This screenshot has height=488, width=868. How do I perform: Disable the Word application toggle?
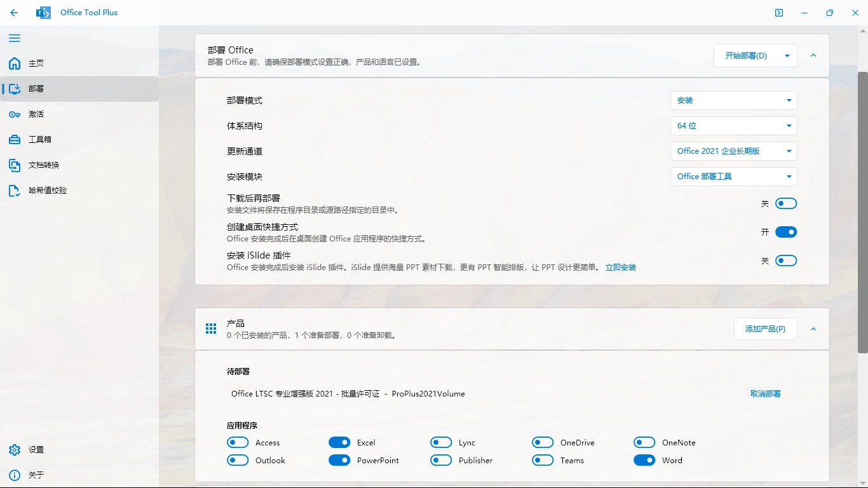[644, 460]
